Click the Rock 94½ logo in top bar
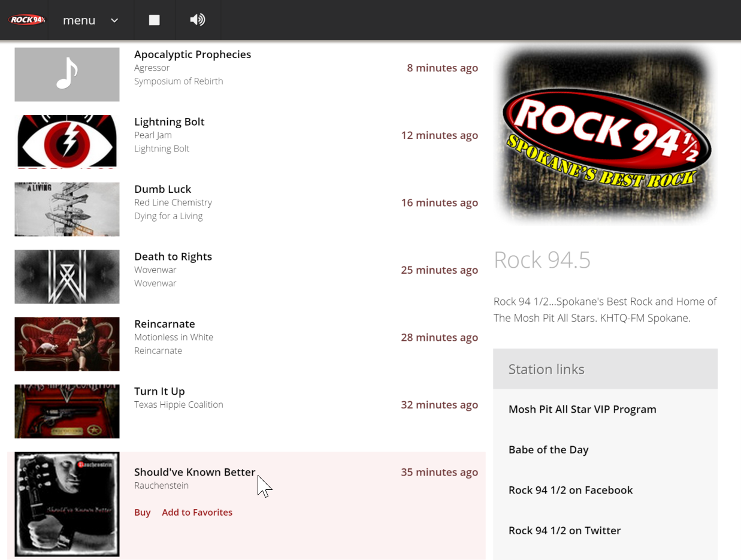Viewport: 741px width, 560px height. click(x=27, y=20)
